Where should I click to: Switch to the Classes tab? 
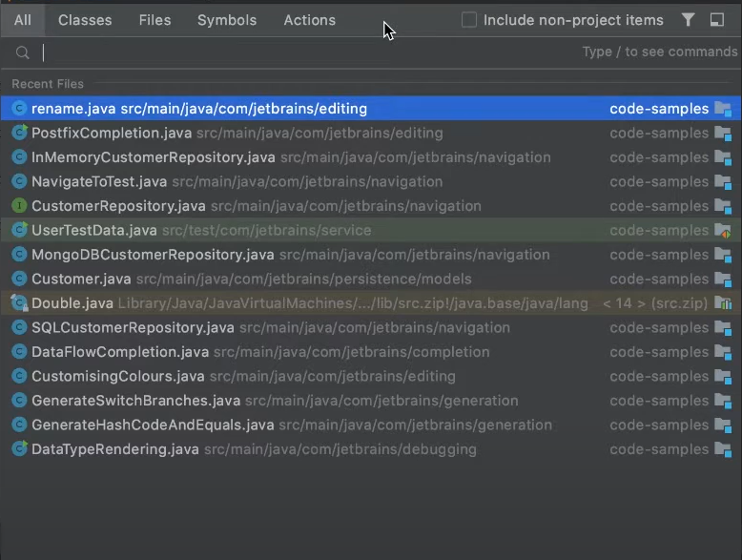[84, 20]
